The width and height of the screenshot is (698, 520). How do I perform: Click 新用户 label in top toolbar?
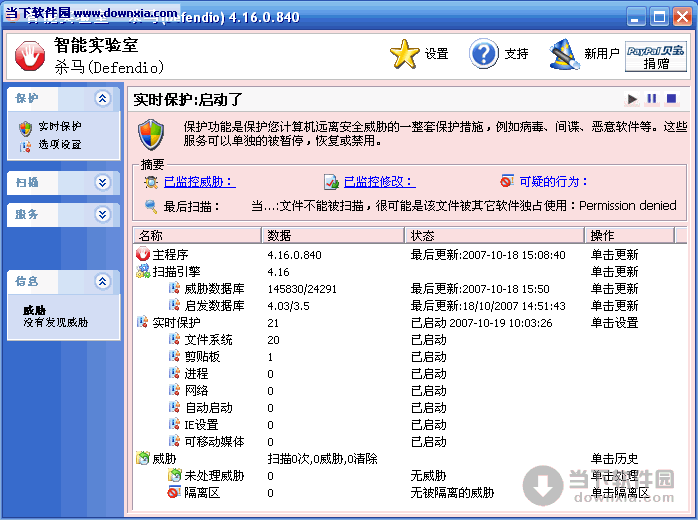[x=602, y=54]
